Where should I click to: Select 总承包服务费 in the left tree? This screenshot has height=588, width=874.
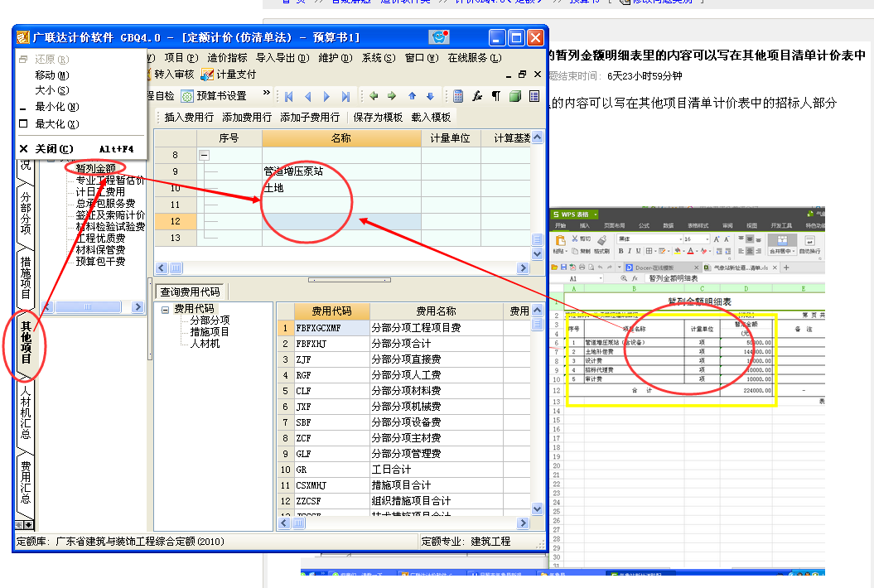tap(105, 204)
